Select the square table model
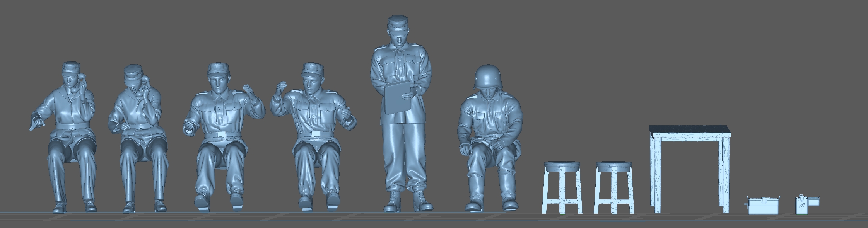The width and height of the screenshot is (868, 228). (x=690, y=169)
